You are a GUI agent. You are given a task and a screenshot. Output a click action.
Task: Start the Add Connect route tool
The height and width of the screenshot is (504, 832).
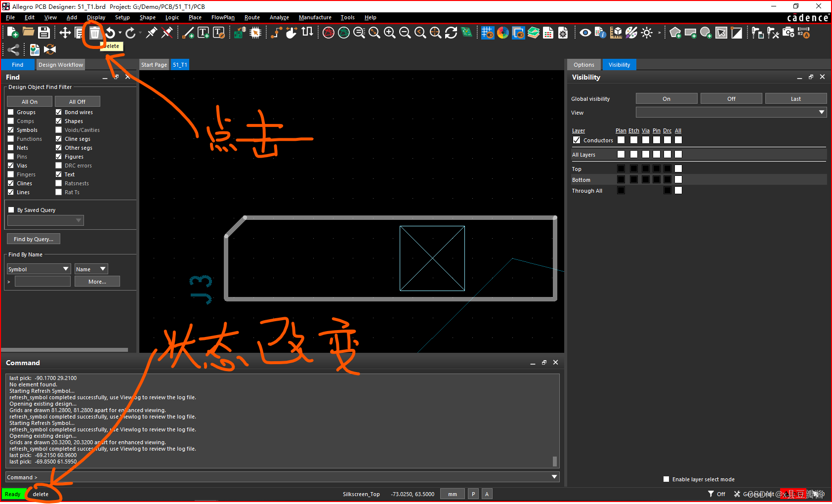[x=277, y=33]
